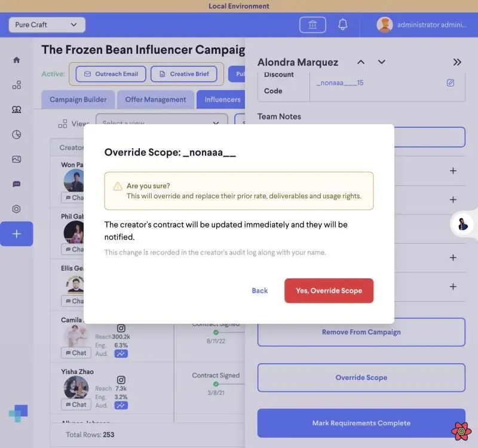478x448 pixels.
Task: Click the administrator profile avatar
Action: point(384,24)
